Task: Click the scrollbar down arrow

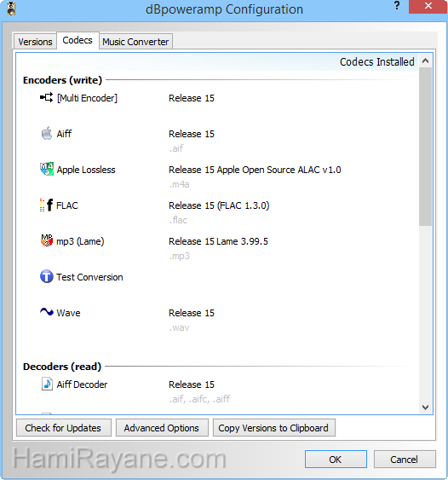Action: [425, 408]
